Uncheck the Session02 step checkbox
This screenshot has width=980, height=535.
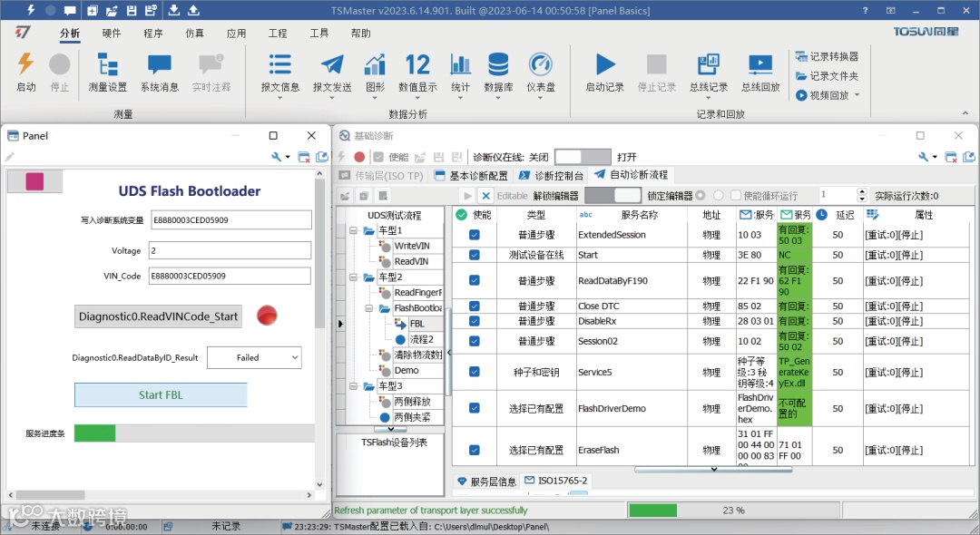coord(475,341)
